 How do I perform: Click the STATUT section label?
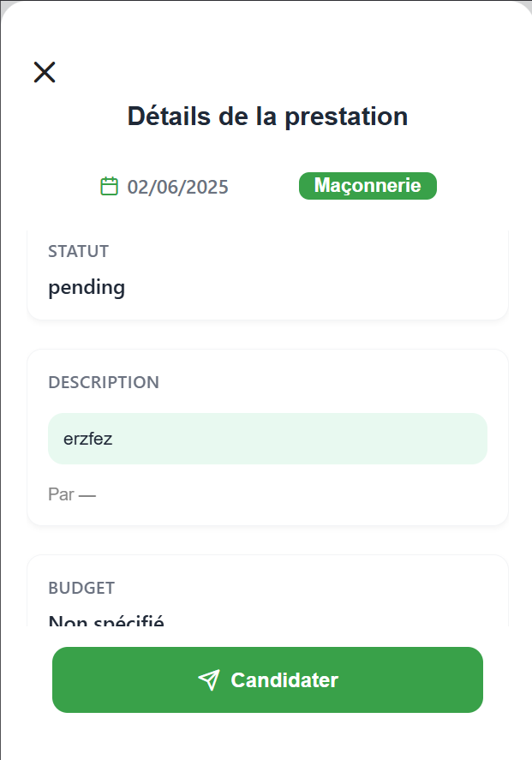click(79, 251)
